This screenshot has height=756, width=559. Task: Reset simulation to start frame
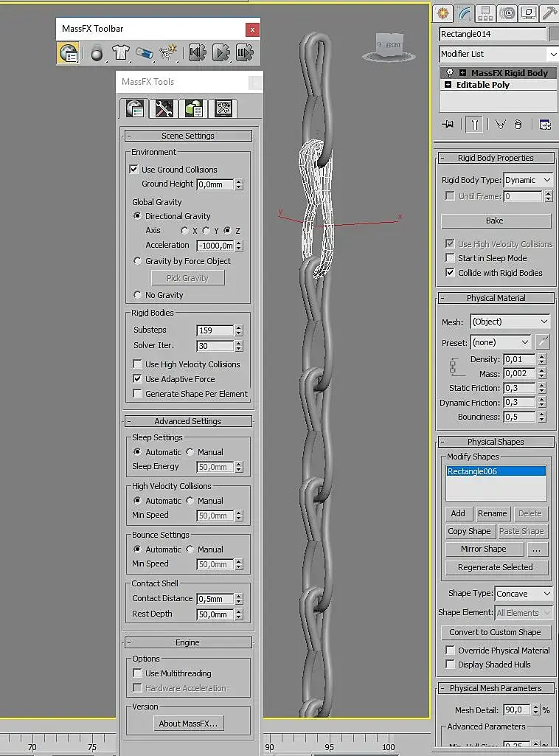197,52
